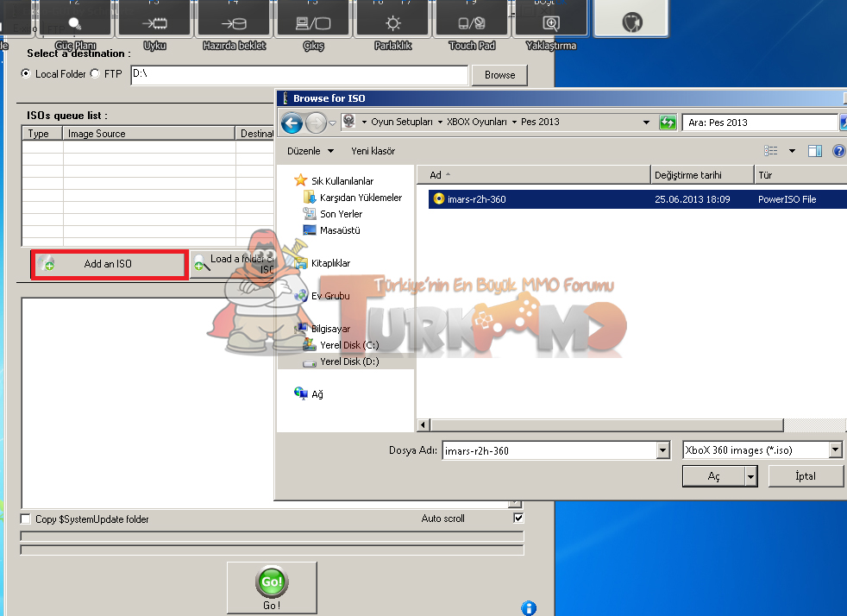Click the Add an ISO button

pyautogui.click(x=110, y=264)
